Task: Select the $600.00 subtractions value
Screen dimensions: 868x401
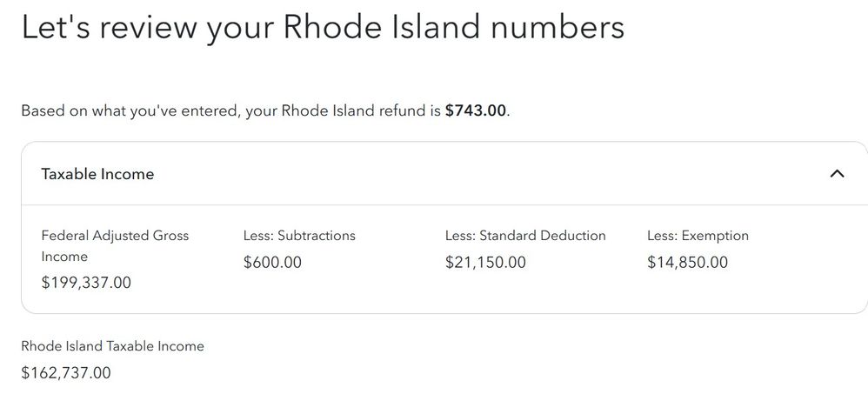Action: point(272,262)
